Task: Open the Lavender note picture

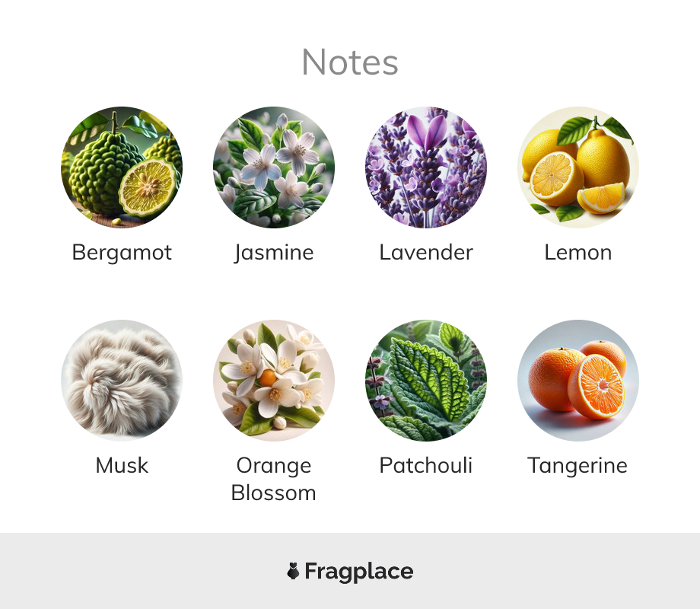Action: click(x=426, y=167)
